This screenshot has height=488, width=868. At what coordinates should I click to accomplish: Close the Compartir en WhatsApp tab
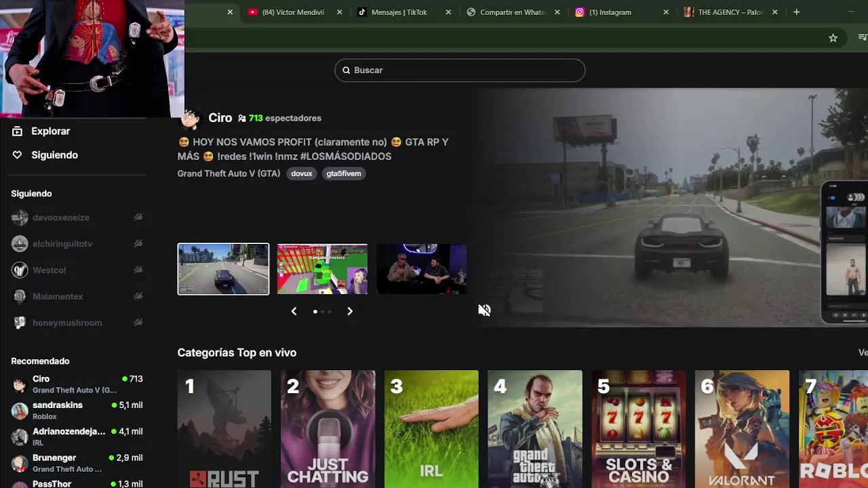coord(557,12)
